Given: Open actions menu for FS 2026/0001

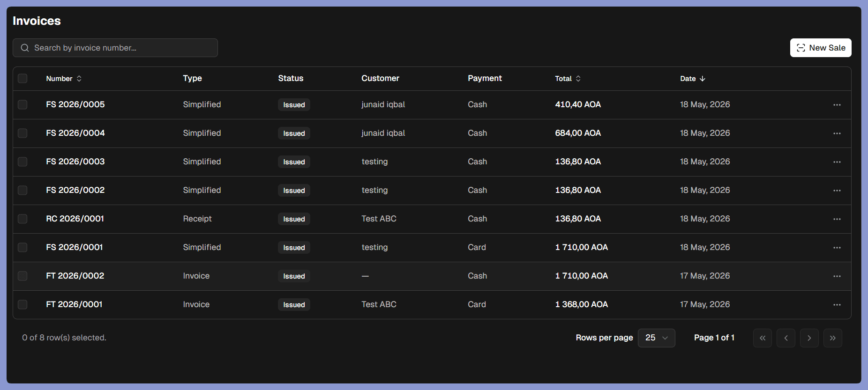Looking at the screenshot, I should pyautogui.click(x=837, y=248).
